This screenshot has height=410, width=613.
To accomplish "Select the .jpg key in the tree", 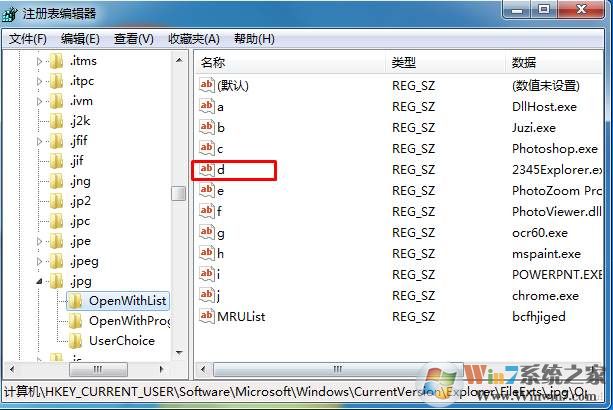I will tap(81, 281).
